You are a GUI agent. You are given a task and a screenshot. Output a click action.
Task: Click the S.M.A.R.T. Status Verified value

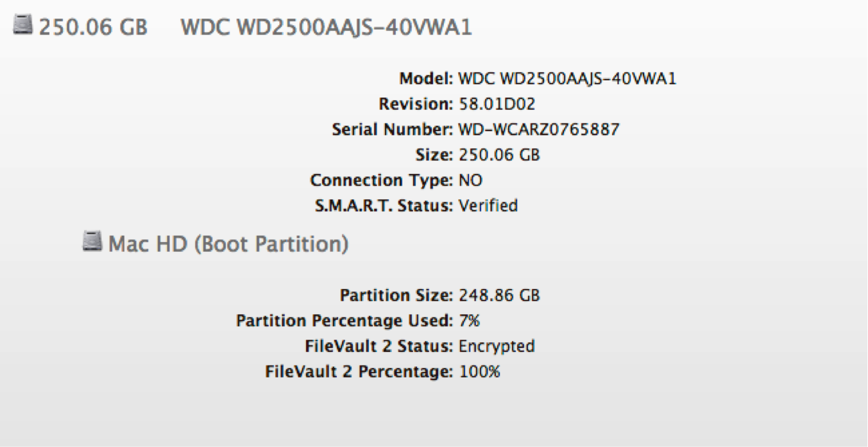[488, 206]
